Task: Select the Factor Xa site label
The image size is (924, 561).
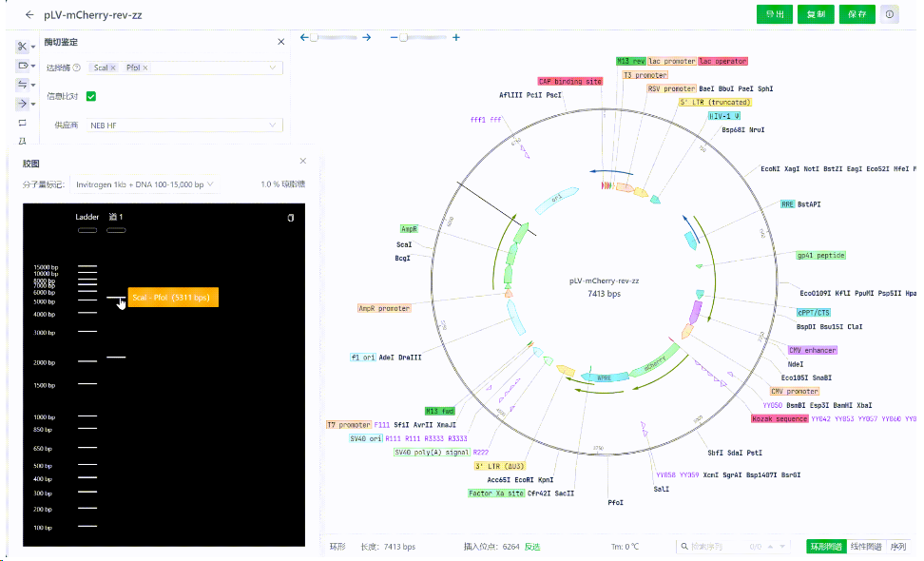Action: (496, 493)
